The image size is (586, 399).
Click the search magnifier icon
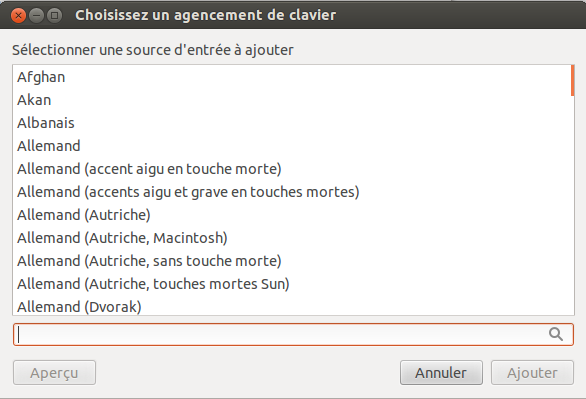point(556,334)
